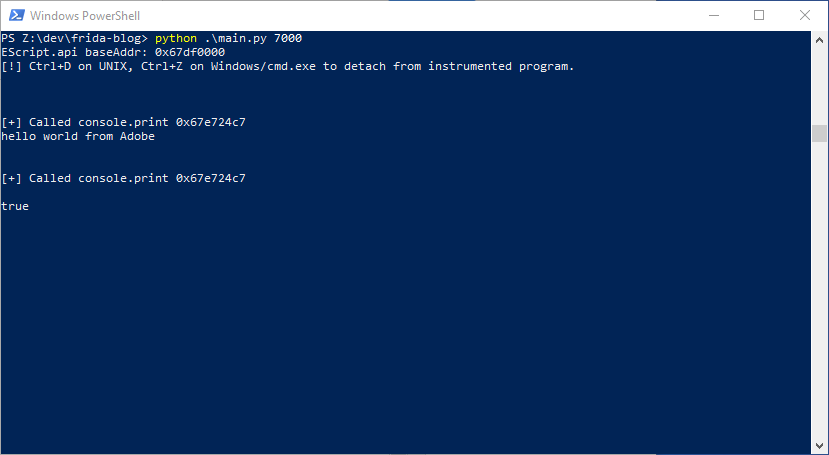Viewport: 829px width, 455px height.
Task: Click the scrollbar down arrow
Action: click(x=819, y=446)
